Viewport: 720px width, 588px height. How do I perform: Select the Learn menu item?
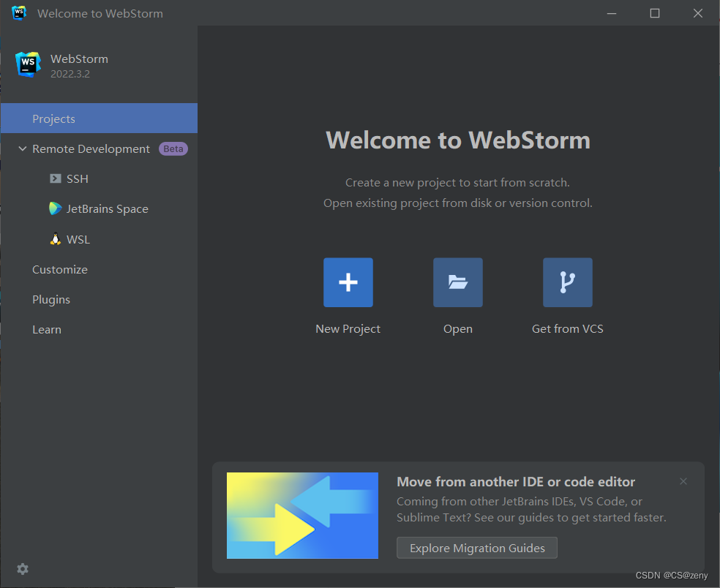46,329
